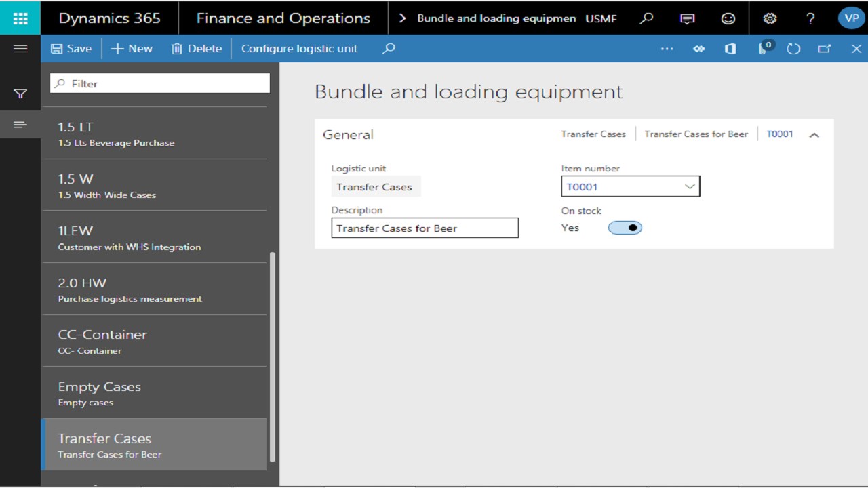Screen dimensions: 868x488
Task: Select the CC-Container list record
Action: coord(155,341)
